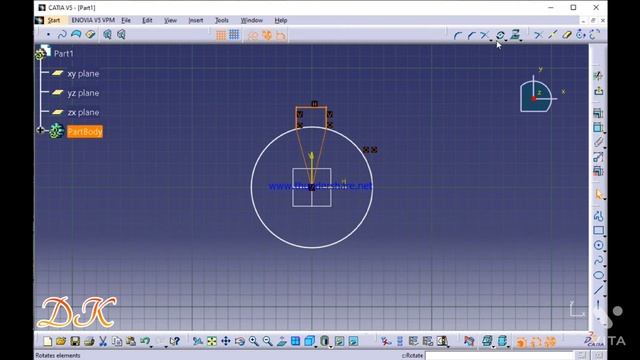640x360 pixels.
Task: Click Zoom In magnifier icon
Action: point(253,341)
